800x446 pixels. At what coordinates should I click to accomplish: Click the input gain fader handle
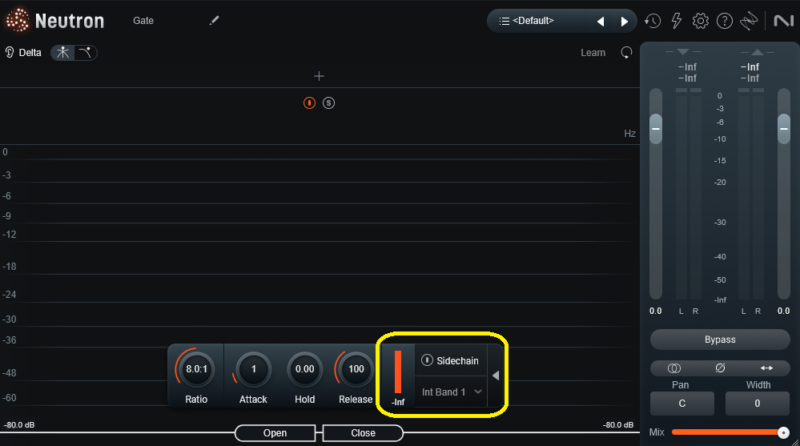pyautogui.click(x=656, y=129)
